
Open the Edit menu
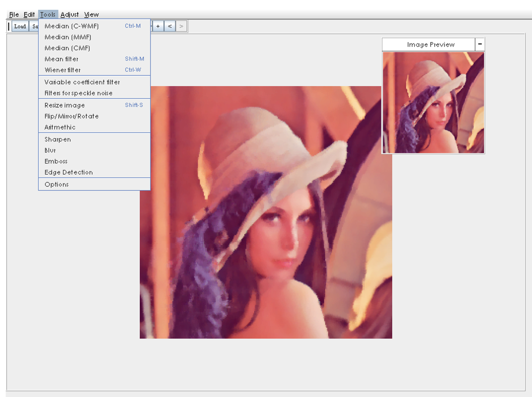tap(29, 14)
